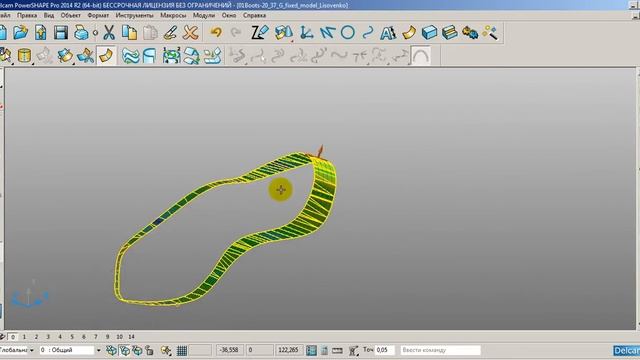Open the Макросы menu

tap(173, 16)
